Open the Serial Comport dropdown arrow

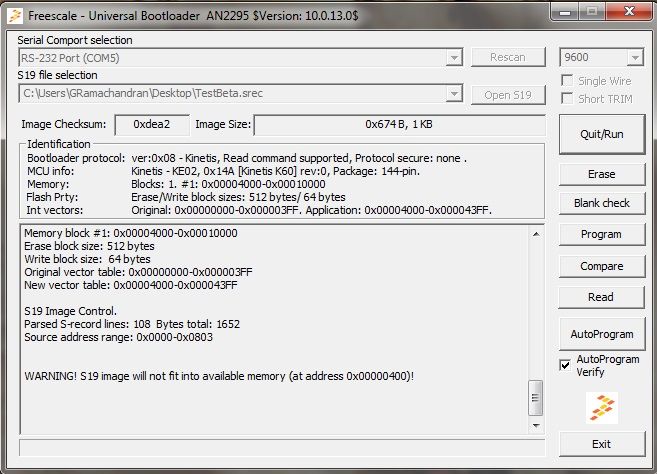pyautogui.click(x=454, y=58)
